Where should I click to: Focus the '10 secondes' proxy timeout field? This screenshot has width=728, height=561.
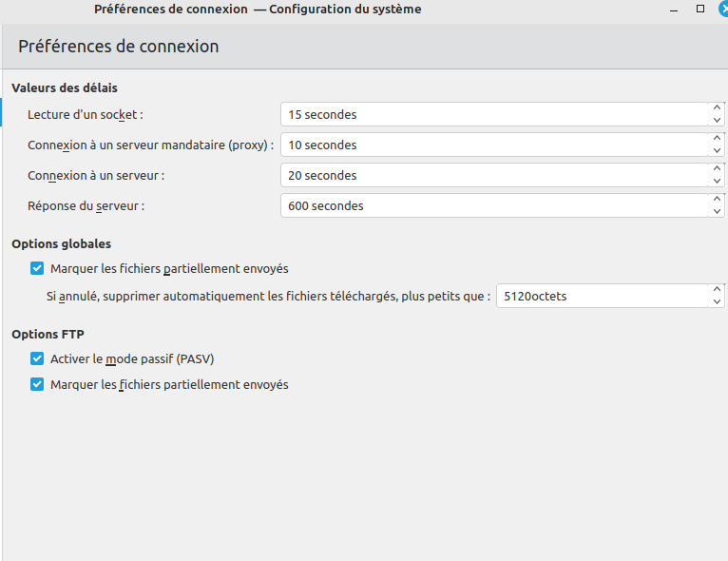[494, 145]
